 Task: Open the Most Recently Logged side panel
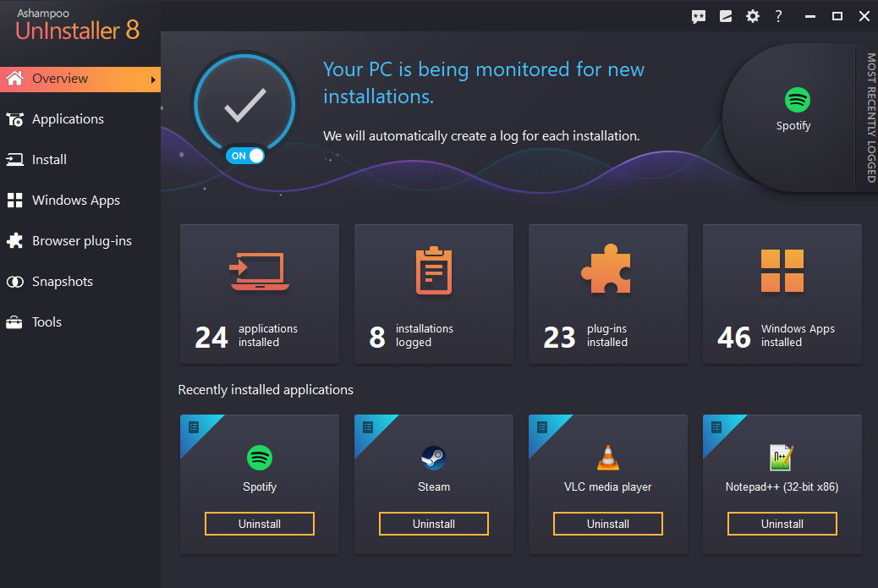(870, 118)
